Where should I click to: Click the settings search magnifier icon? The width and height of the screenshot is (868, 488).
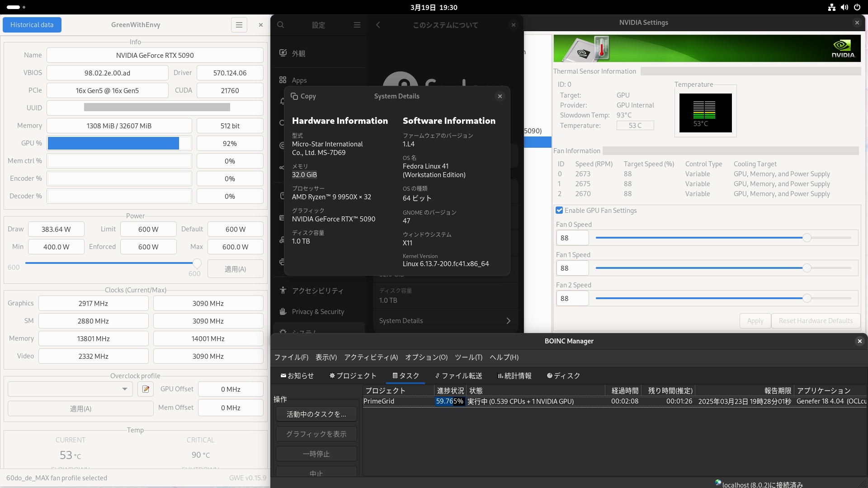click(281, 25)
